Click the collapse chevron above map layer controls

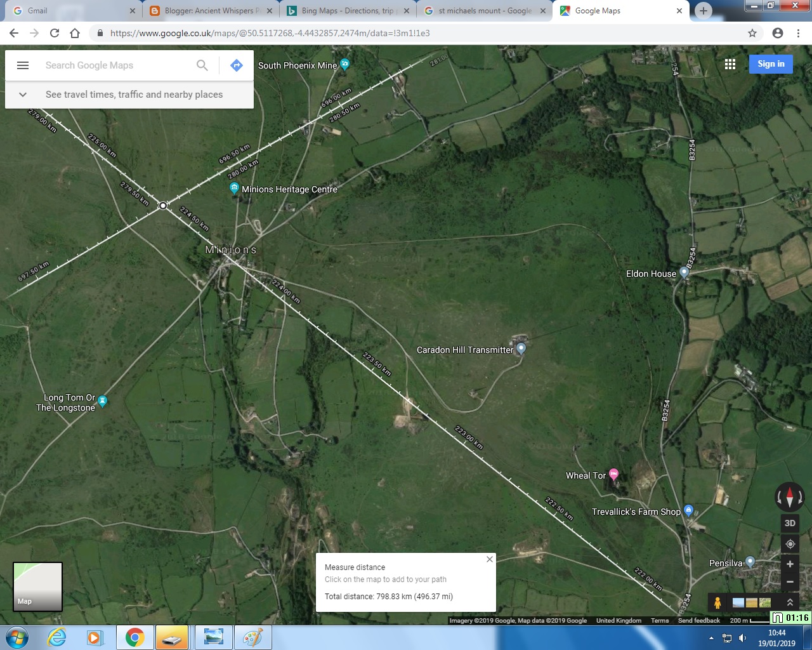pyautogui.click(x=790, y=602)
